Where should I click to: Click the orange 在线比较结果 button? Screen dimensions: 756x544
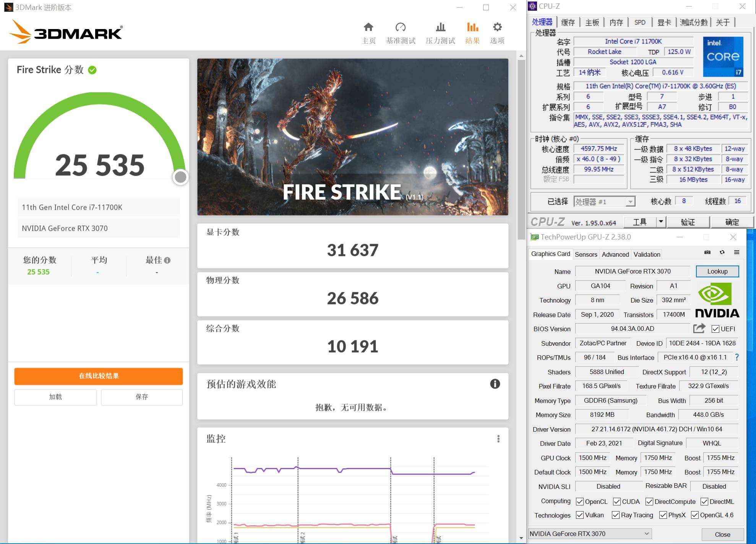pyautogui.click(x=98, y=376)
